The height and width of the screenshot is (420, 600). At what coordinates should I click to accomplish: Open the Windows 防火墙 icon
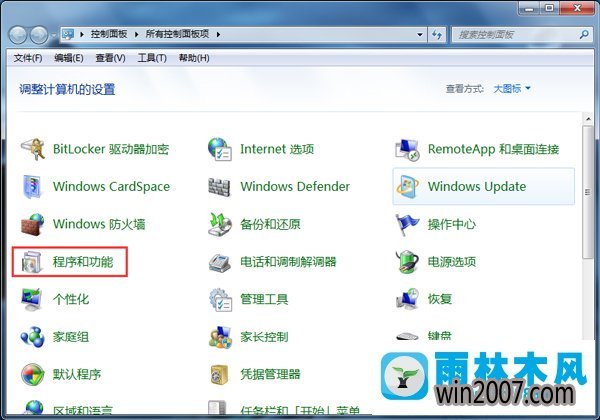[x=33, y=224]
